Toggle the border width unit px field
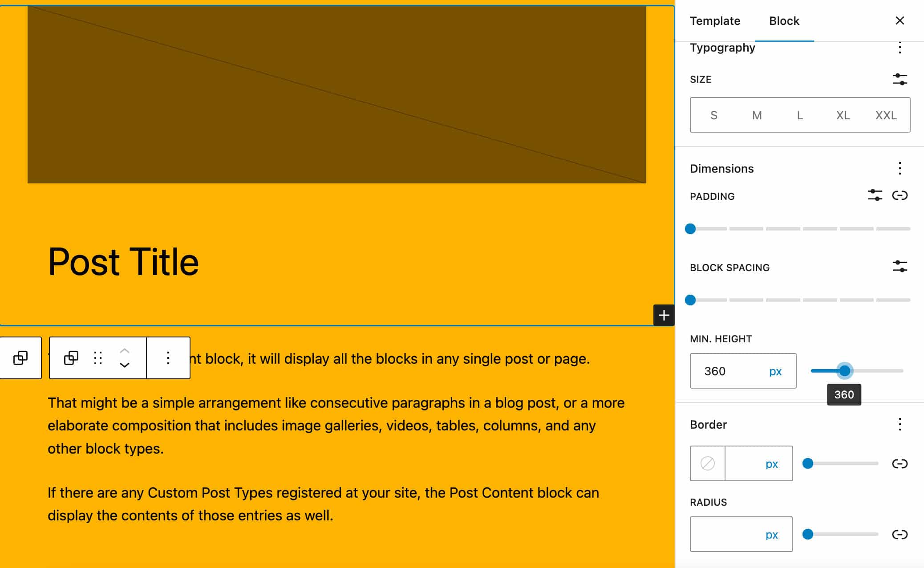The width and height of the screenshot is (924, 568). [x=771, y=463]
